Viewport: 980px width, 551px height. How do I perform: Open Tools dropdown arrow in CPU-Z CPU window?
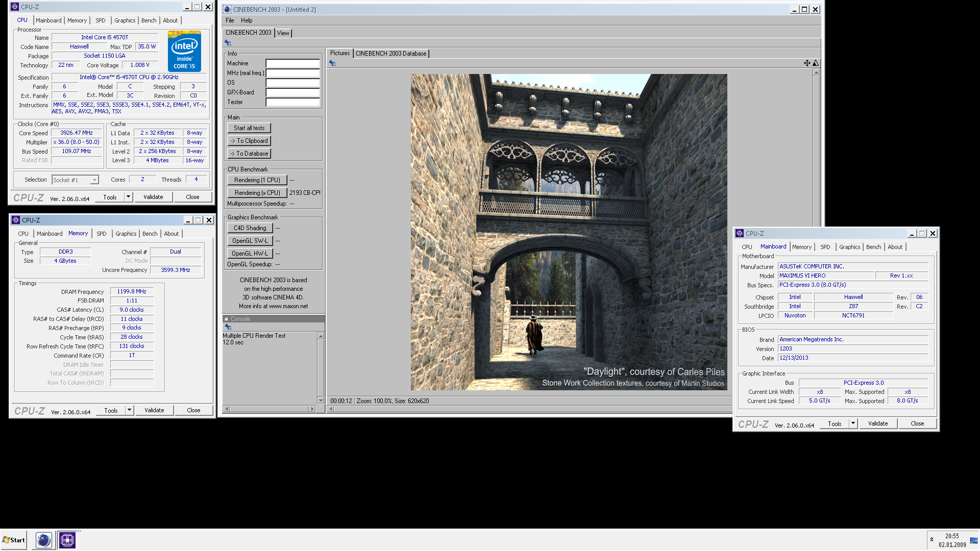click(128, 197)
